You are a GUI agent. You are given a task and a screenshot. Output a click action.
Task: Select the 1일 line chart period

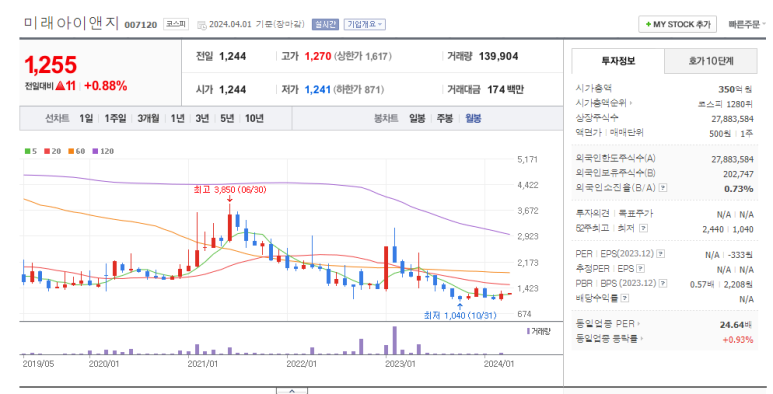pos(86,118)
